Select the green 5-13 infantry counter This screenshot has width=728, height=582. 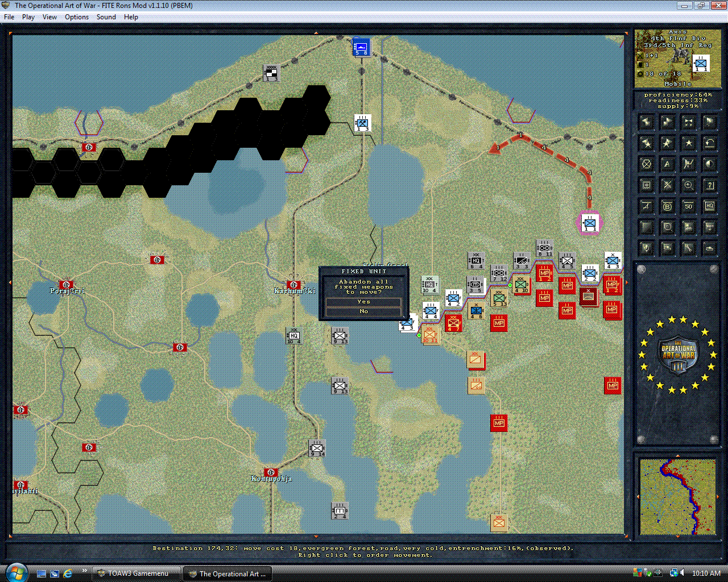[499, 297]
